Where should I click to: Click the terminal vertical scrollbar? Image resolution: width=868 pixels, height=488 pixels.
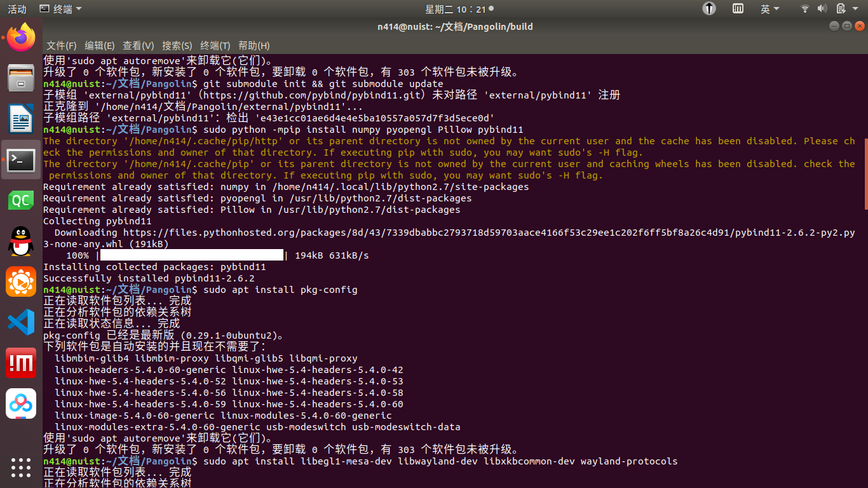(865, 174)
